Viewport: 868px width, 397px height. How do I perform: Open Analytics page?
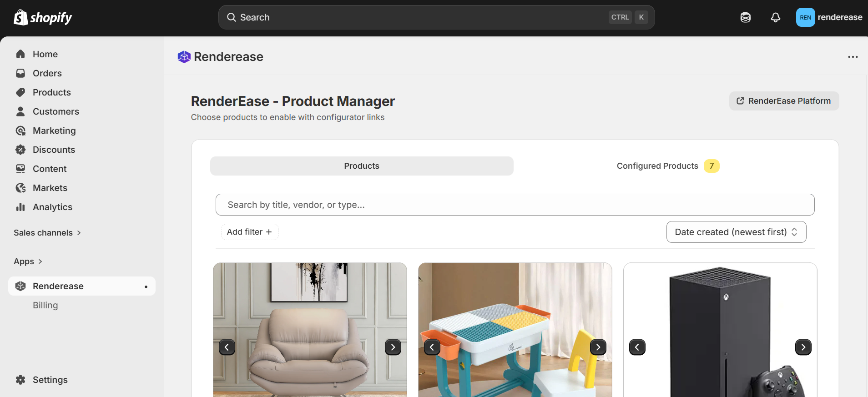(52, 207)
